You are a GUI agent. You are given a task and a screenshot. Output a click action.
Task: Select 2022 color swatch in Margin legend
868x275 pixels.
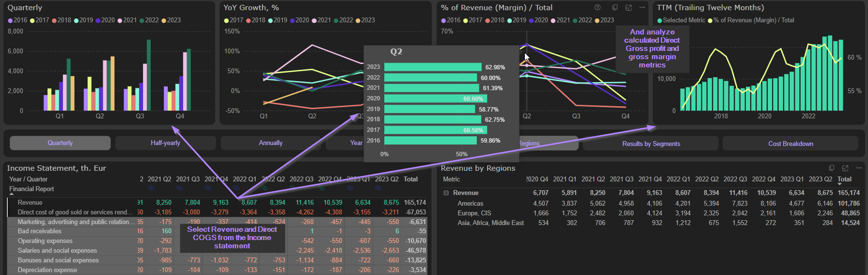click(x=575, y=20)
